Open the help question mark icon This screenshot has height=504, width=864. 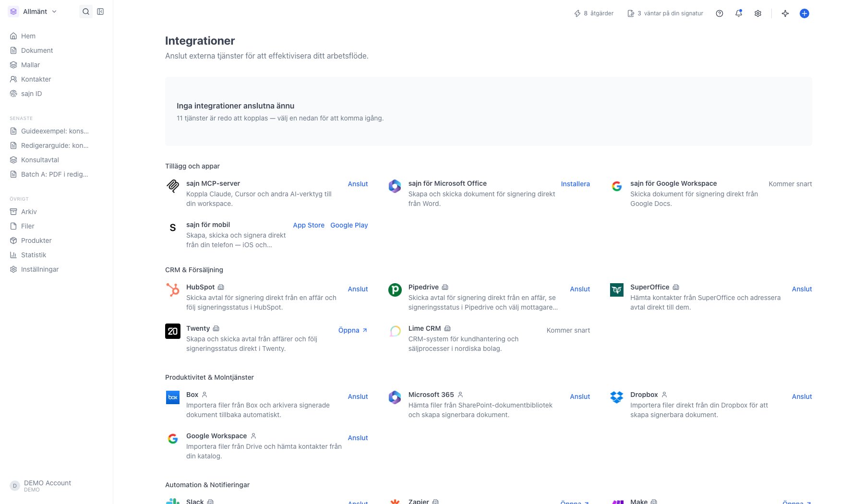pos(720,13)
